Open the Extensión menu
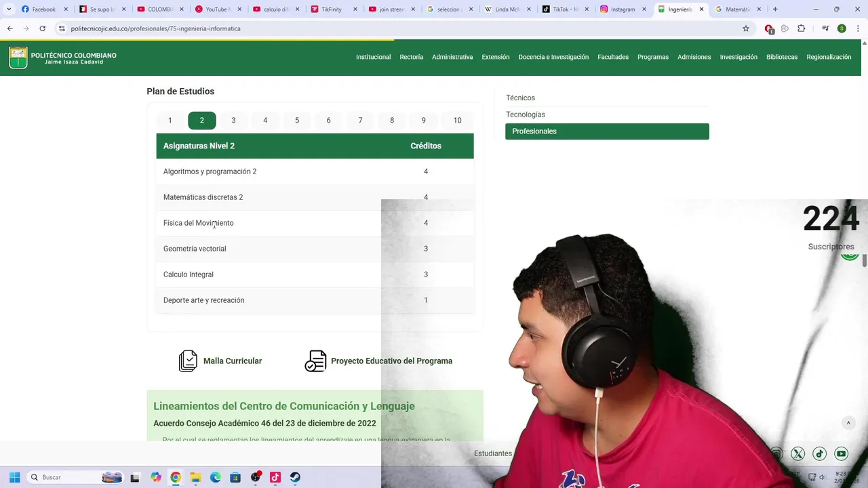The height and width of the screenshot is (488, 868). [x=496, y=57]
